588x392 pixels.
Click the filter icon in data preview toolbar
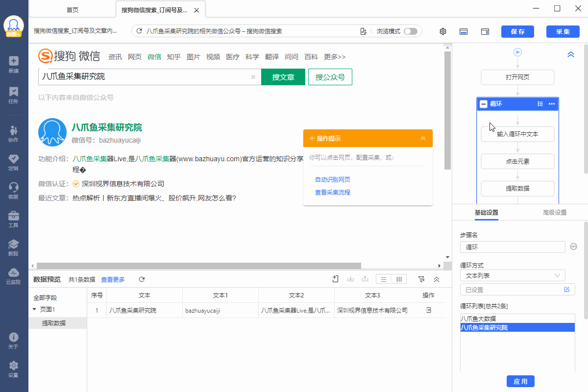click(x=421, y=279)
